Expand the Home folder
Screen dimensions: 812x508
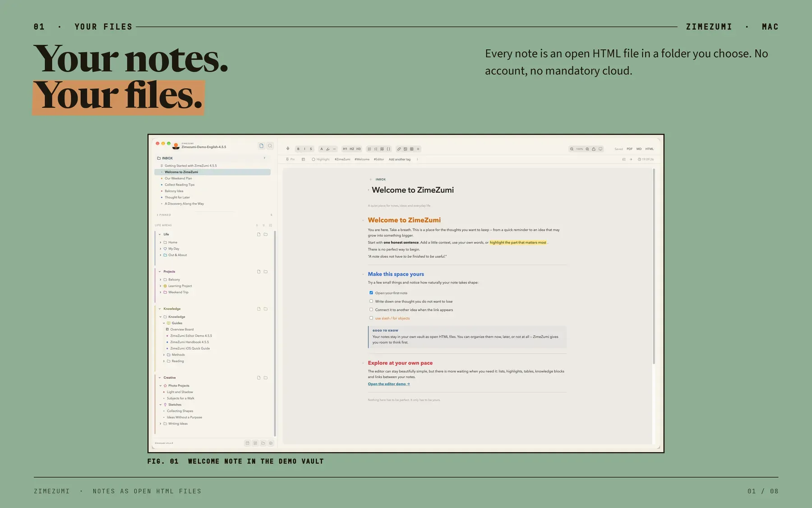click(x=160, y=242)
